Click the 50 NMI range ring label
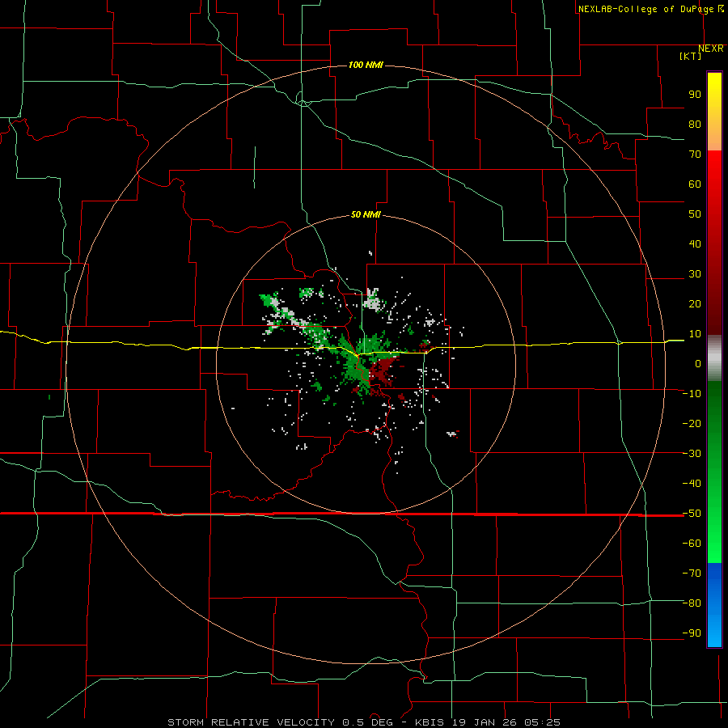 [x=366, y=214]
